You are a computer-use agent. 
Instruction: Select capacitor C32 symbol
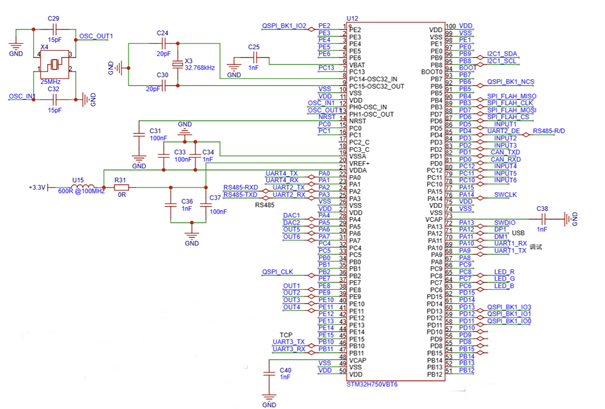point(54,100)
